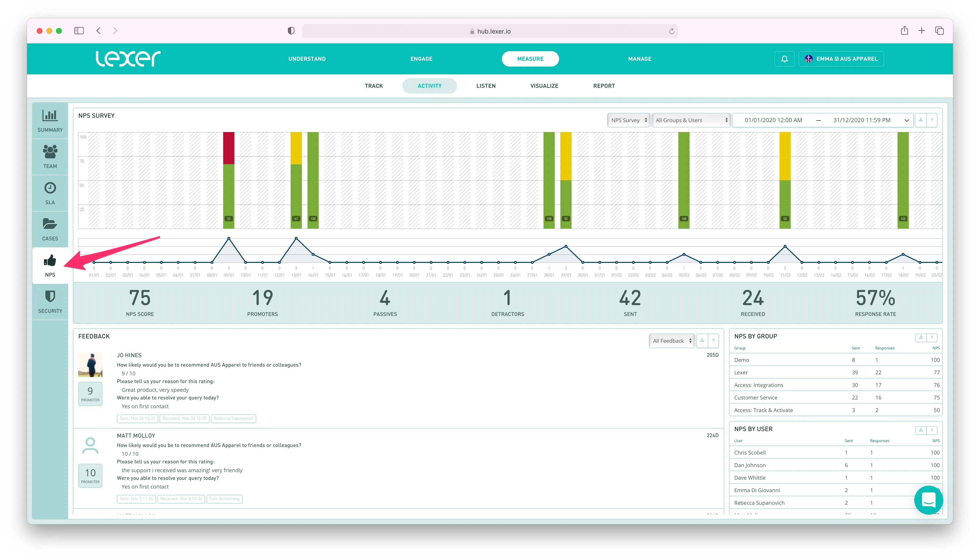980x560 pixels.
Task: Expand the date range picker chevron
Action: pyautogui.click(x=906, y=120)
